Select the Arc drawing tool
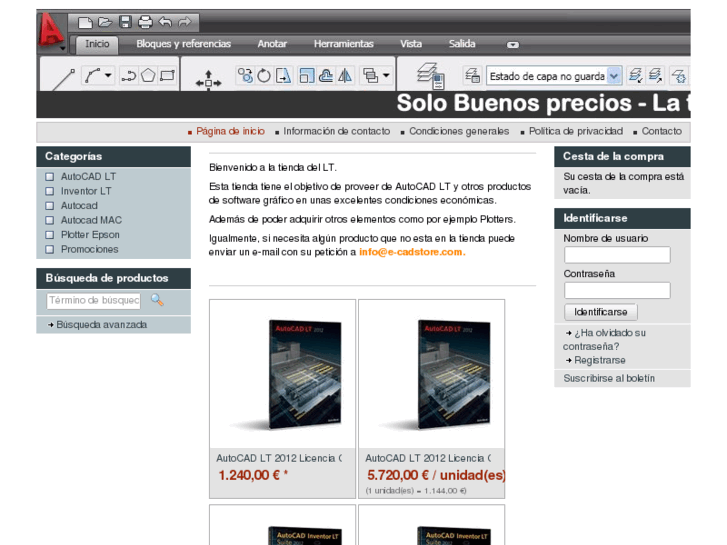The height and width of the screenshot is (545, 727). click(x=92, y=75)
